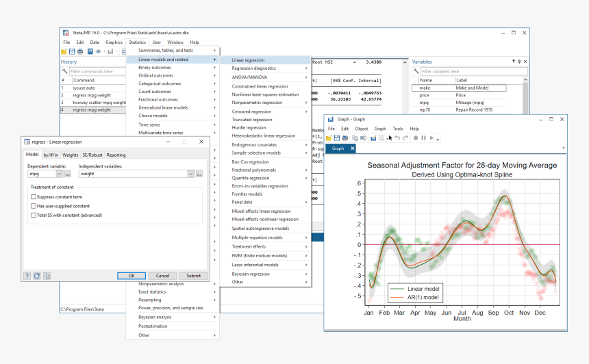Tick Total SS with constant (advanced)
Screen dimensions: 589x364
(x=34, y=215)
